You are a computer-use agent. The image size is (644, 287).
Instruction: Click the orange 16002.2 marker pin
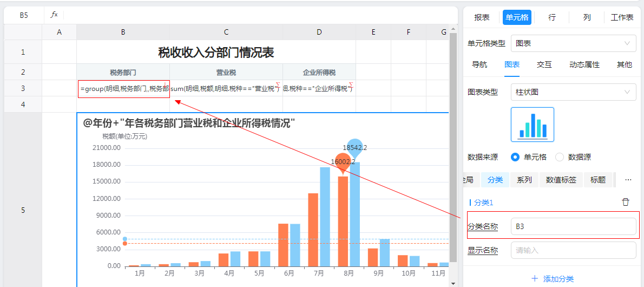pos(343,162)
